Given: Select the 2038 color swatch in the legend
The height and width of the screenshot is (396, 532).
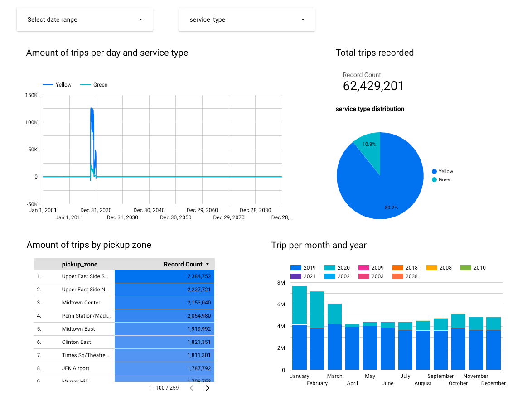Looking at the screenshot, I should pyautogui.click(x=398, y=276).
